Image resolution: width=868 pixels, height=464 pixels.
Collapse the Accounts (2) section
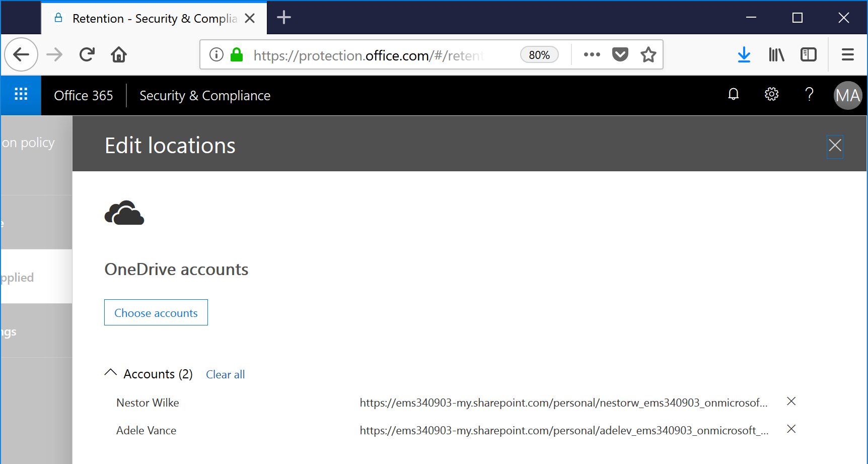(x=110, y=373)
